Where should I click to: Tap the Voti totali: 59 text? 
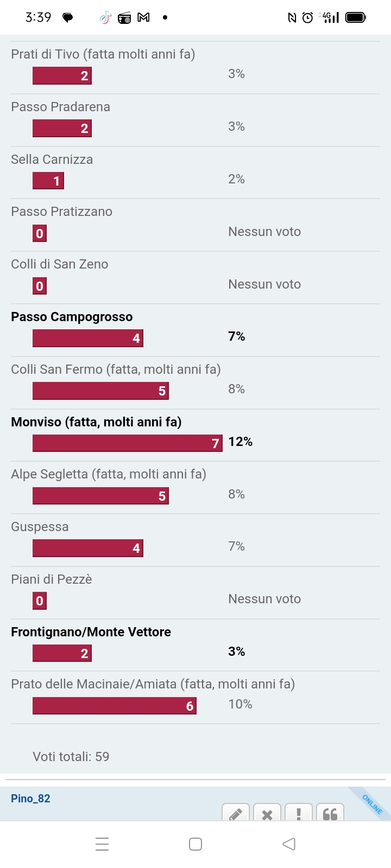(x=71, y=757)
